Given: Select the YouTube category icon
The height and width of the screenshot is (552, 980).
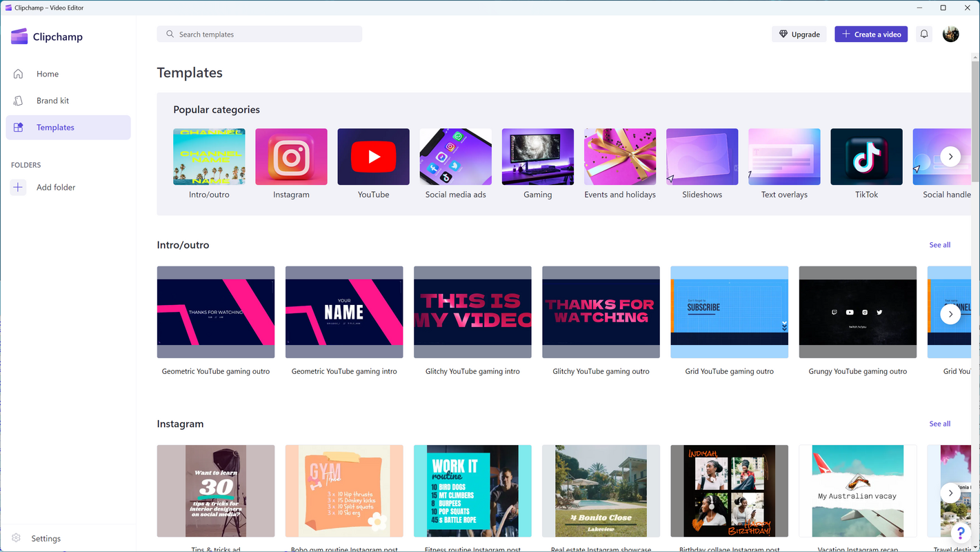Looking at the screenshot, I should [x=373, y=157].
